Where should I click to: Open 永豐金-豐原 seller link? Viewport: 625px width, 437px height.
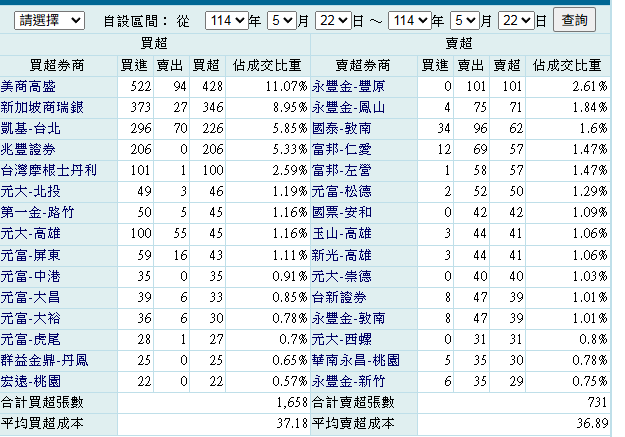click(x=348, y=87)
